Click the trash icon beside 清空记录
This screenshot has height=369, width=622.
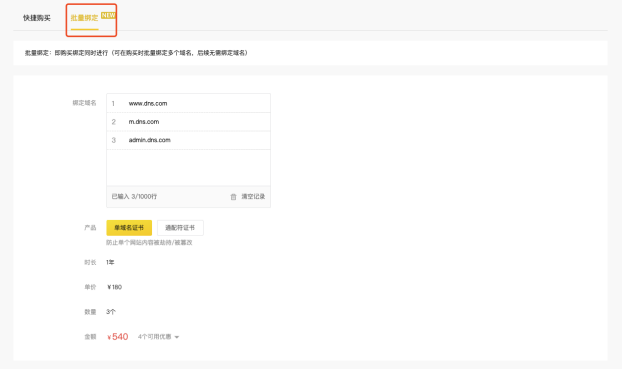(233, 197)
